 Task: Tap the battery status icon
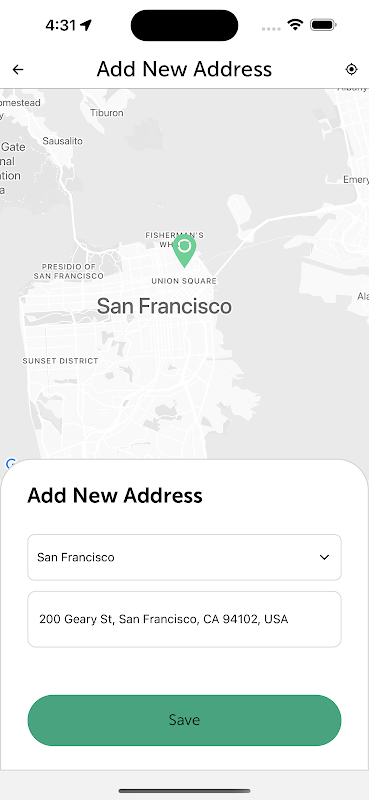(x=323, y=24)
